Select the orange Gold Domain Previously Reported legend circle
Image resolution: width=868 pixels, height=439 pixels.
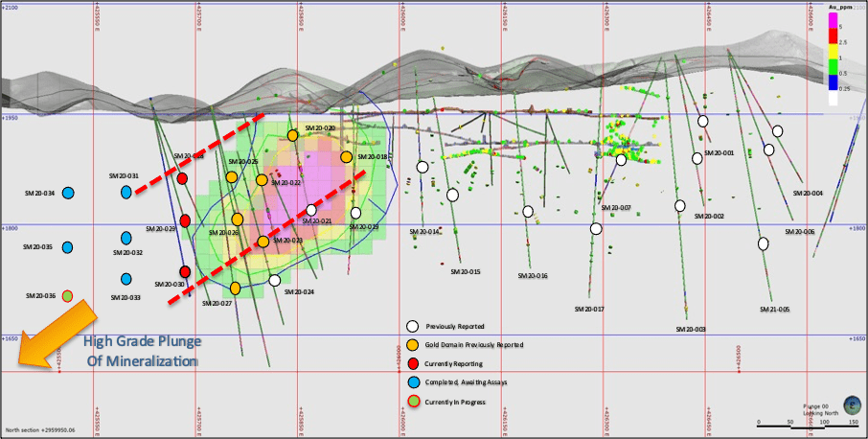[x=412, y=345]
